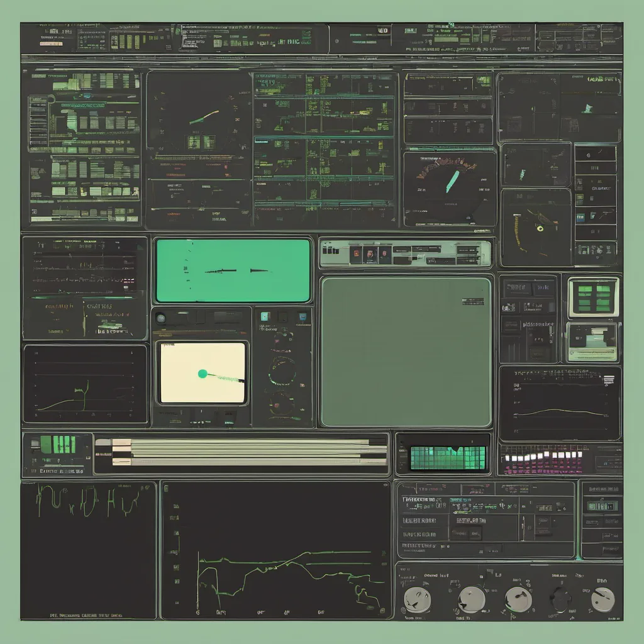
Task: Select the green spectrum grid display
Action: (x=448, y=458)
